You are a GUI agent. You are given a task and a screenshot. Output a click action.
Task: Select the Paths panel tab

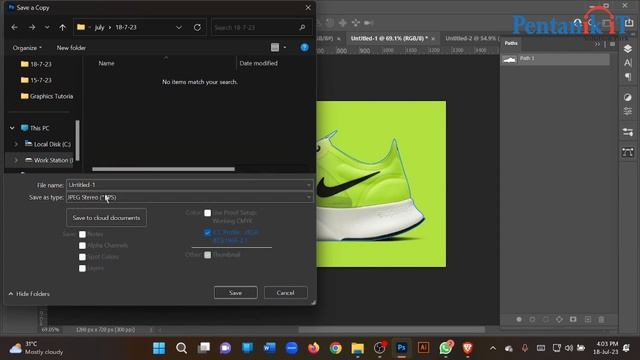(x=511, y=43)
